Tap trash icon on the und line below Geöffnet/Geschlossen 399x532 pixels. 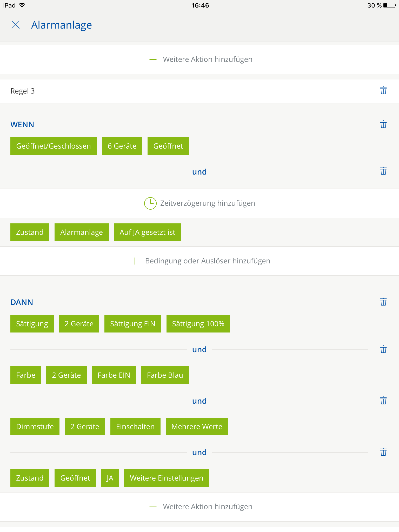[383, 171]
